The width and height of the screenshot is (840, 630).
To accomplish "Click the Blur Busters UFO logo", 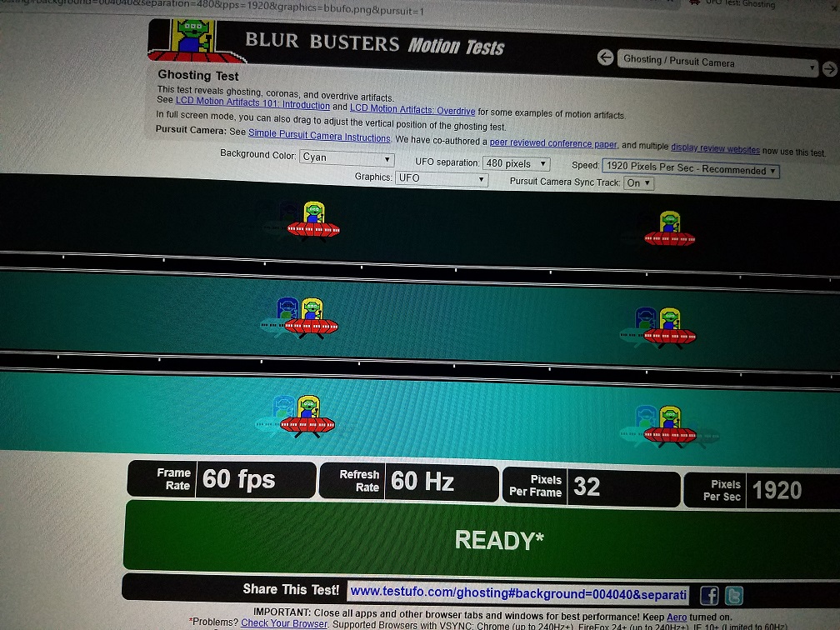I will click(x=196, y=40).
